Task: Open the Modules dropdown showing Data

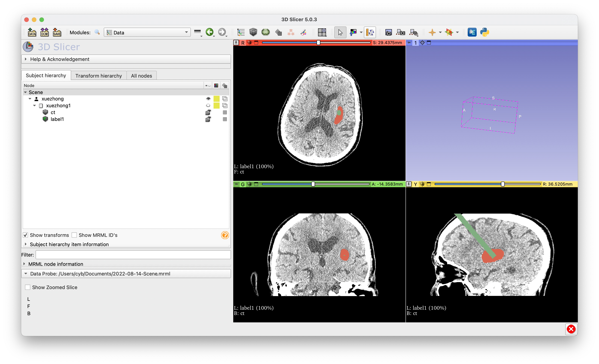Action: 147,32
